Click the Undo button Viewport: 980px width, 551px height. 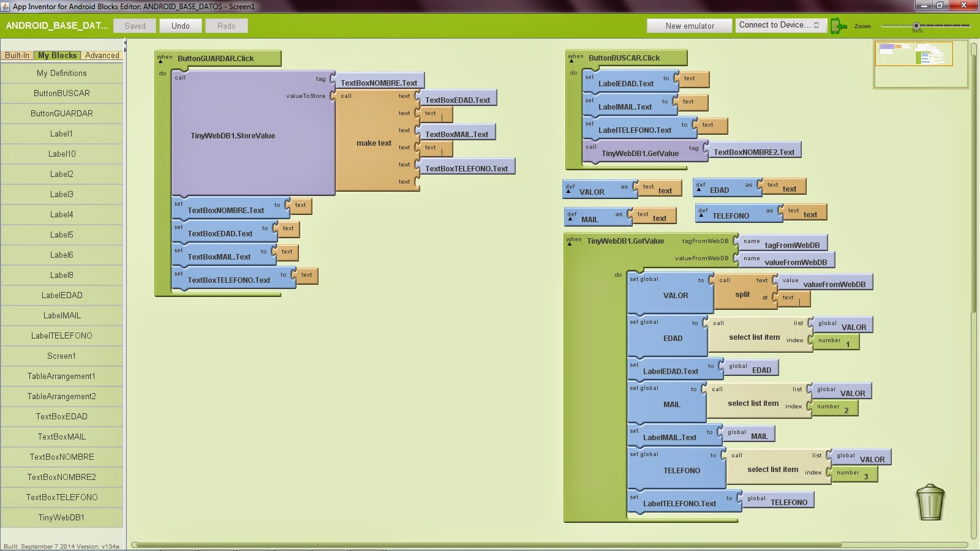(x=180, y=25)
